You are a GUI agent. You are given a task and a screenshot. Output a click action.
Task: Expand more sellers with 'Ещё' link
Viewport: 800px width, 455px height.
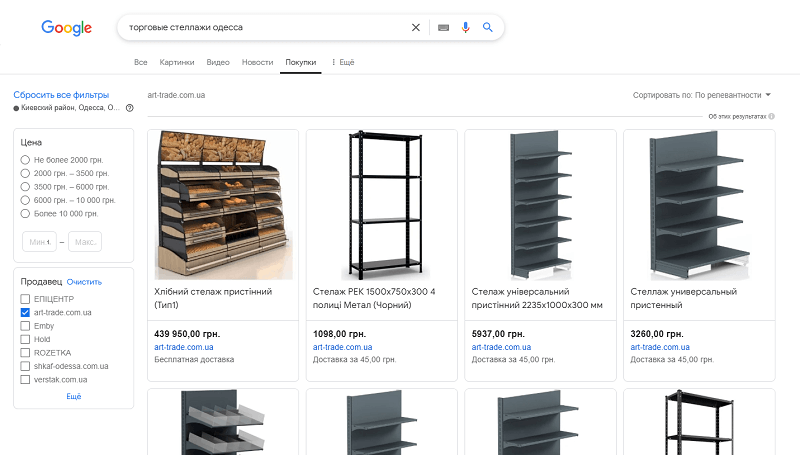pos(73,396)
